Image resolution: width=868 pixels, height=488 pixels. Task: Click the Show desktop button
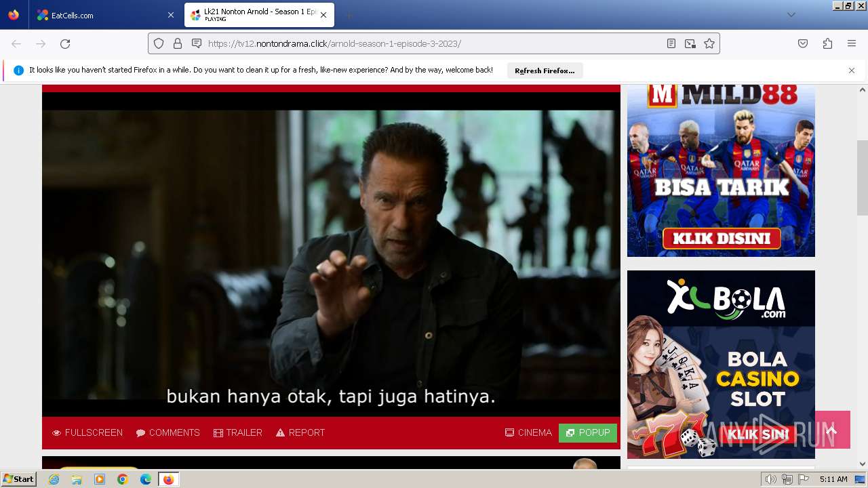[861, 479]
